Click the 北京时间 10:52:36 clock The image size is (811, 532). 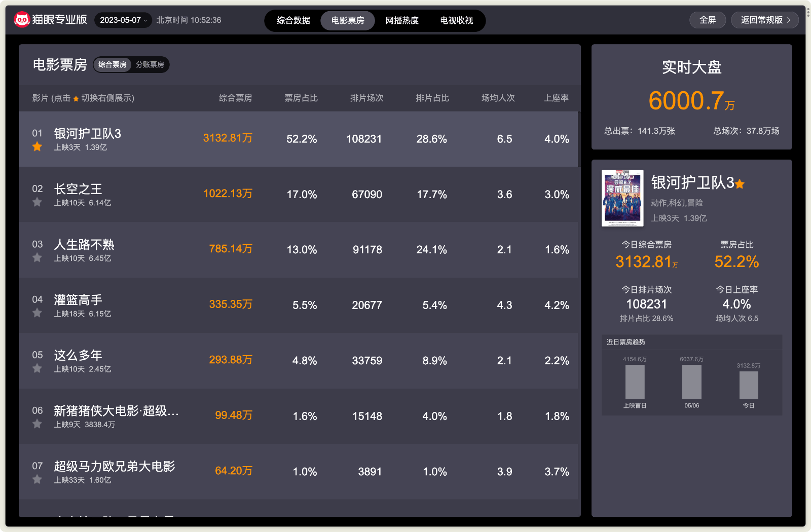click(x=189, y=20)
